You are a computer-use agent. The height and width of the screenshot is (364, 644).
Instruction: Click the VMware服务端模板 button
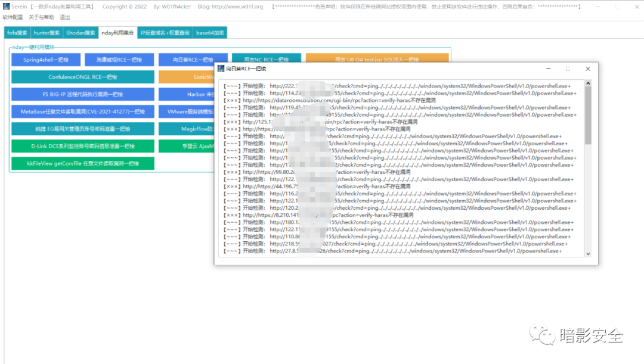(187, 111)
